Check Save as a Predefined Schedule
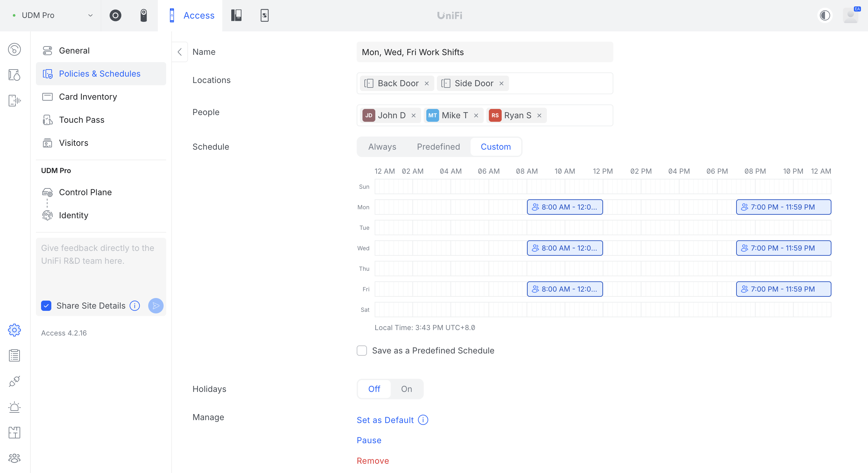 [362, 351]
